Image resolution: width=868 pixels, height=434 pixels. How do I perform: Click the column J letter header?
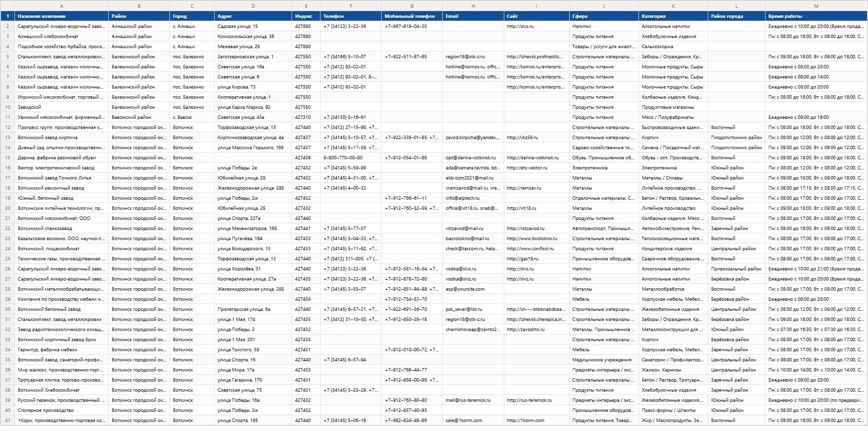[604, 6]
